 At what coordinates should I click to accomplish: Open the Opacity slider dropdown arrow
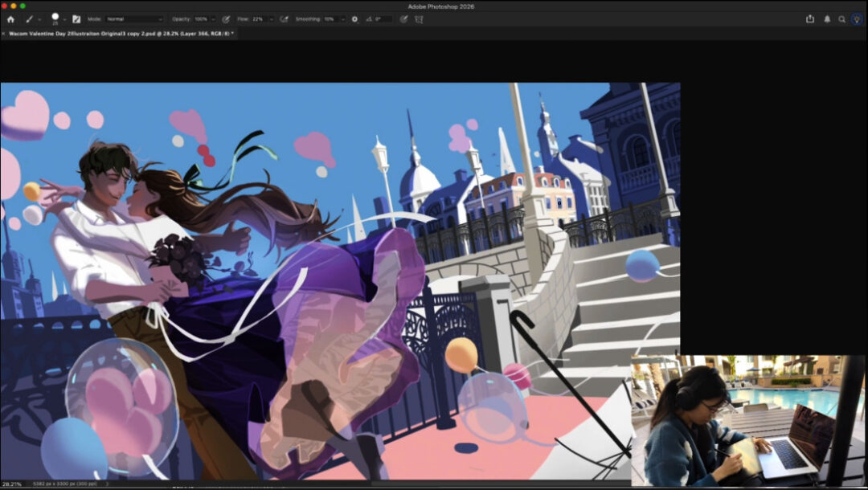pyautogui.click(x=213, y=19)
